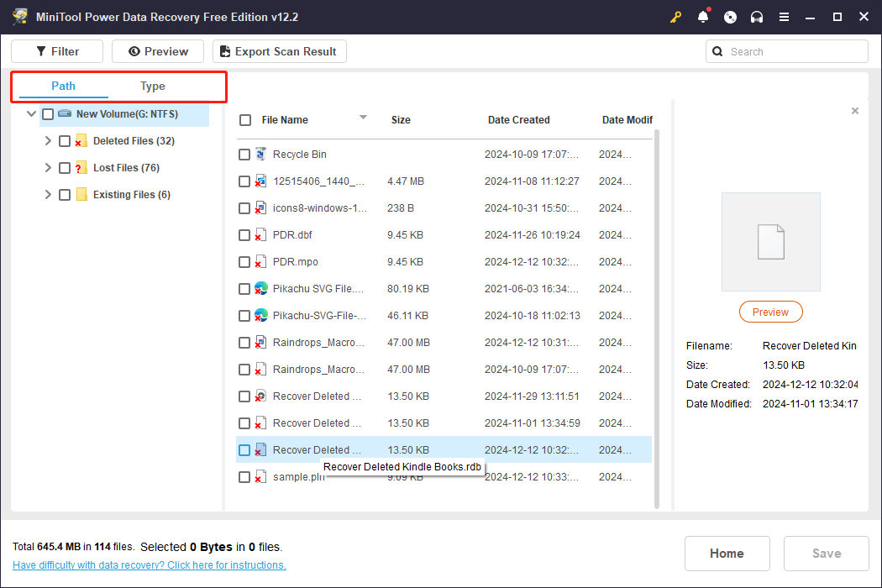Click the 12515406_1440 file icon
Image resolution: width=882 pixels, height=588 pixels.
260,181
